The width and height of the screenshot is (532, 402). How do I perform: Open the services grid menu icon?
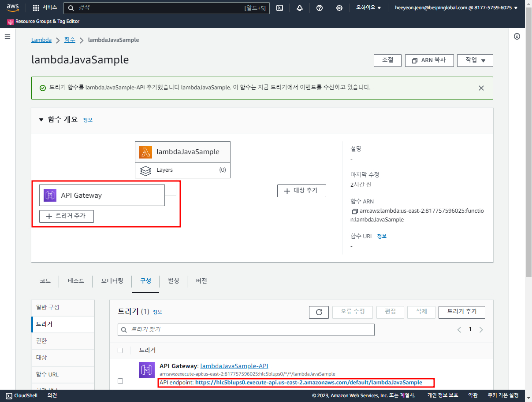36,8
